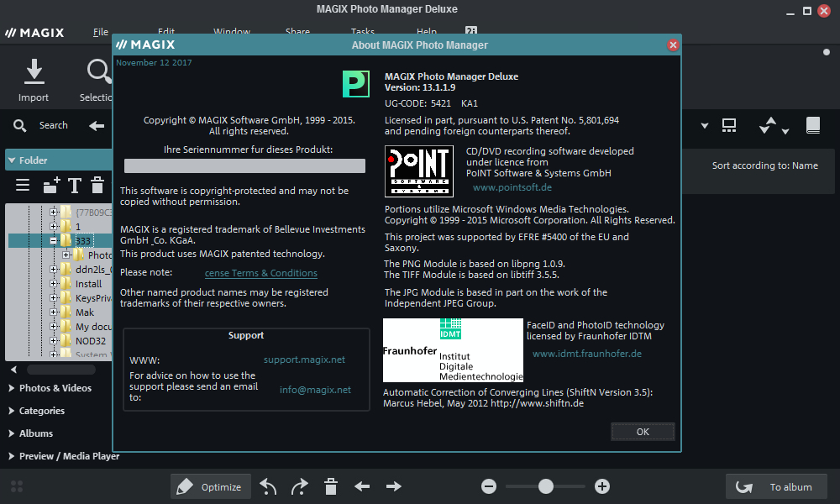The width and height of the screenshot is (840, 504).
Task: Click the album book icon on the right toolbar
Action: point(813,124)
